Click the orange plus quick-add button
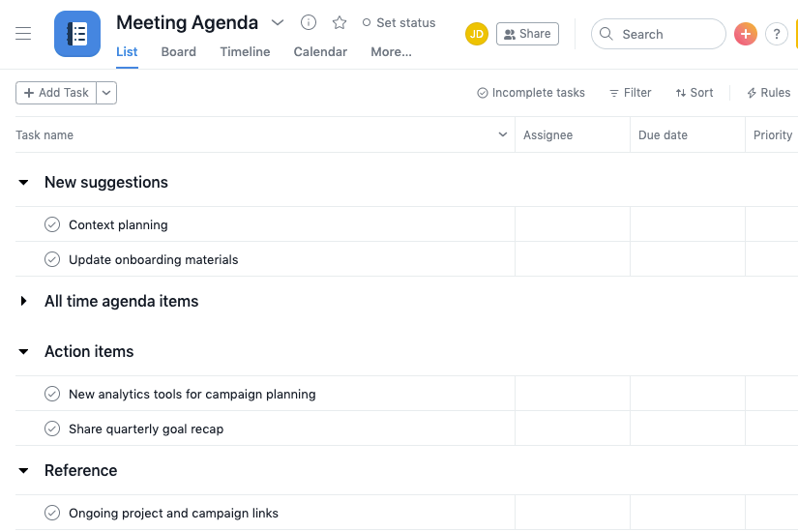 pyautogui.click(x=745, y=34)
